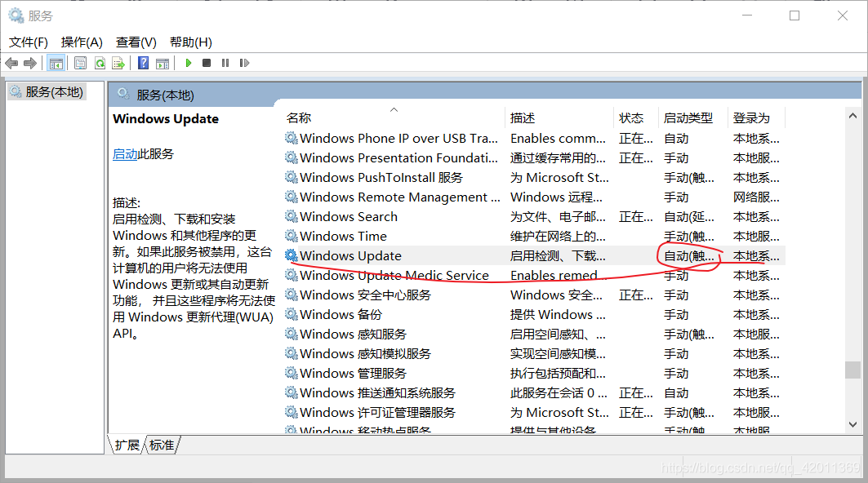Sort by the 启动类型 column header
This screenshot has width=868, height=483.
pyautogui.click(x=693, y=117)
